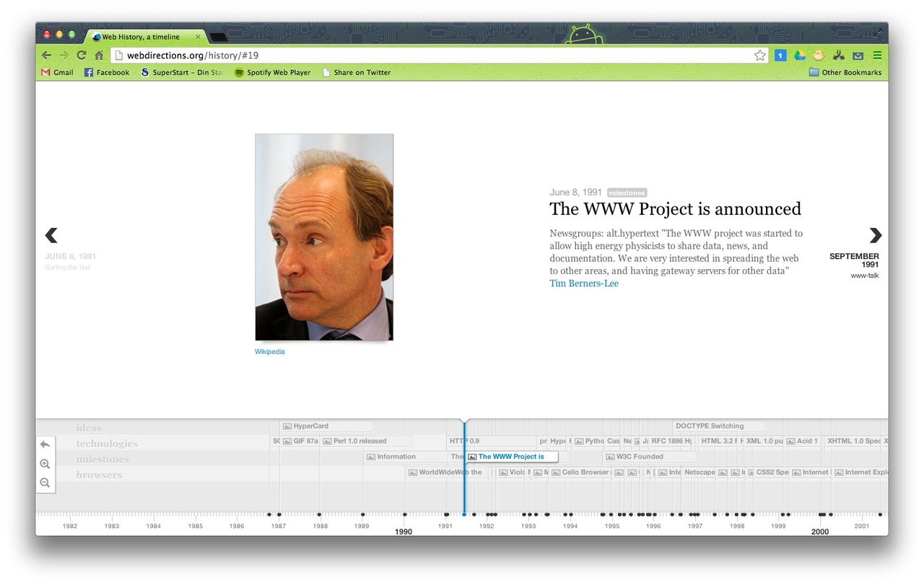
Task: Go to next slide with right chevron
Action: tap(875, 235)
